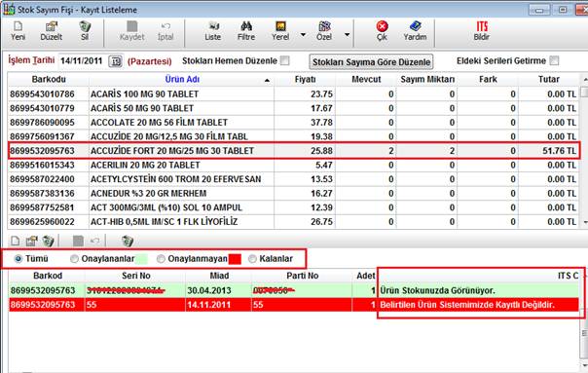This screenshot has width=588, height=373.
Task: Toggle Eldeki Serileri Getirme checkbox
Action: click(554, 60)
